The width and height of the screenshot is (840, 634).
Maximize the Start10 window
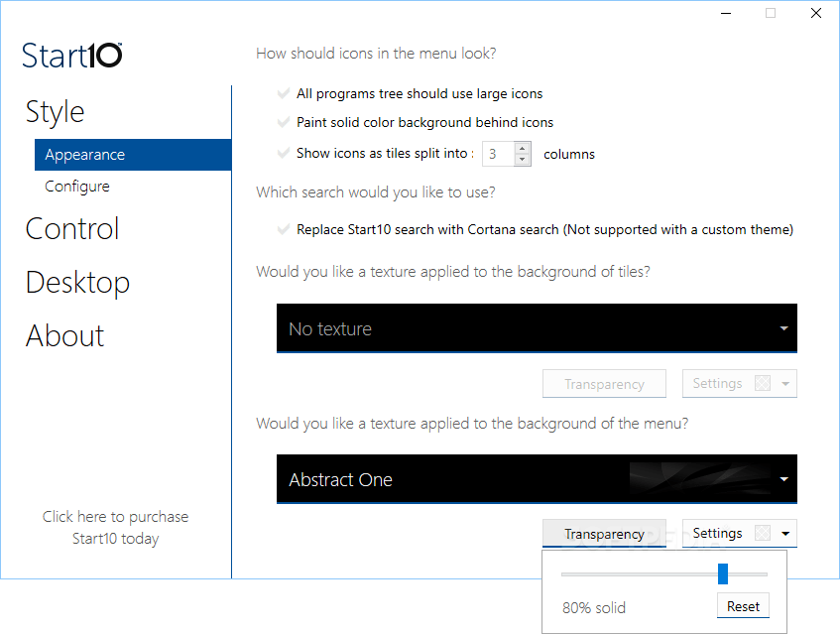point(771,13)
